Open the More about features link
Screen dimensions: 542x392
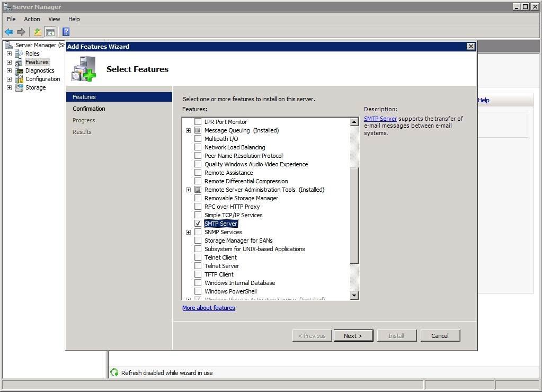point(208,308)
